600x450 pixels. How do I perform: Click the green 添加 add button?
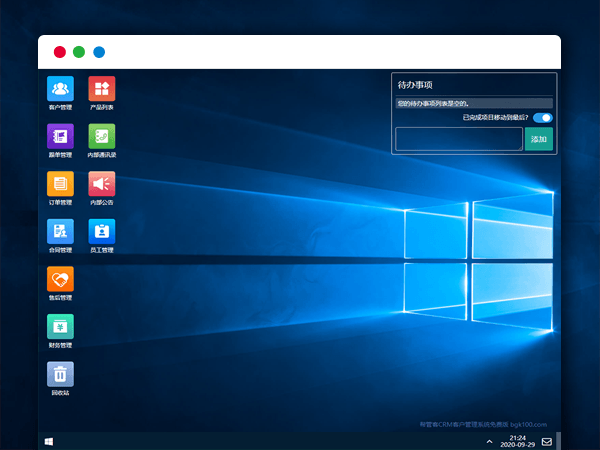tap(539, 139)
